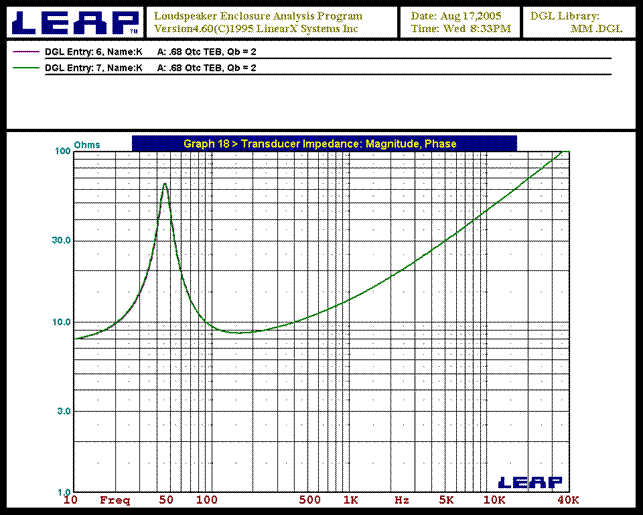The height and width of the screenshot is (515, 643).
Task: Select the green line sample for DGL Entry 7
Action: pos(24,68)
